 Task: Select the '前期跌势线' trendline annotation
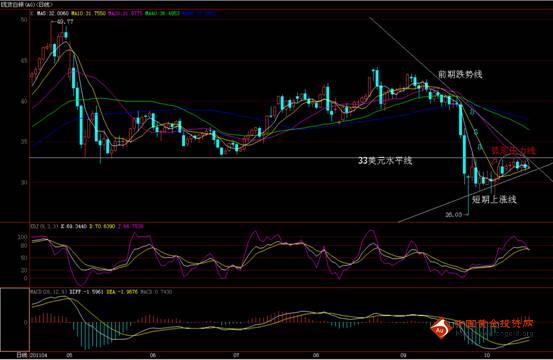[460, 74]
